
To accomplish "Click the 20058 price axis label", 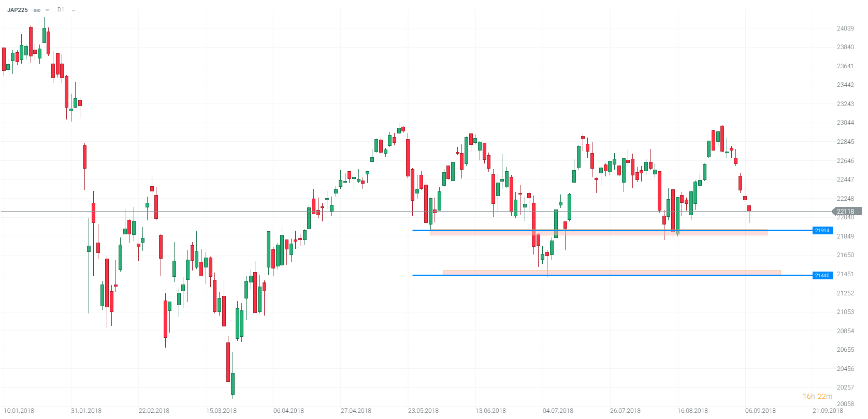I will [x=845, y=404].
